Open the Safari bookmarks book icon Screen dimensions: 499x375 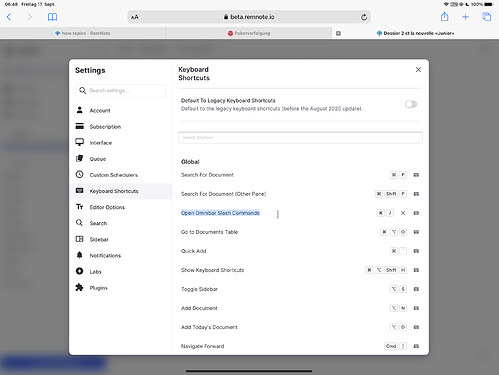[x=52, y=17]
